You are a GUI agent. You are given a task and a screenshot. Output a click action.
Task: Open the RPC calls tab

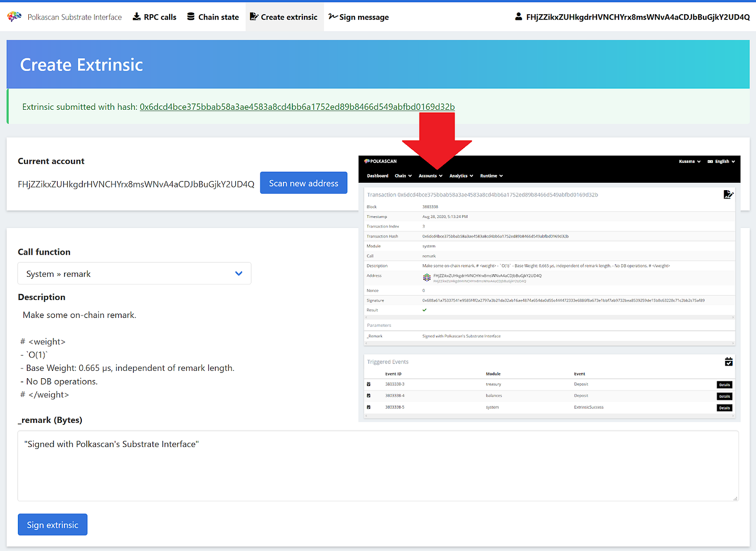(x=154, y=17)
